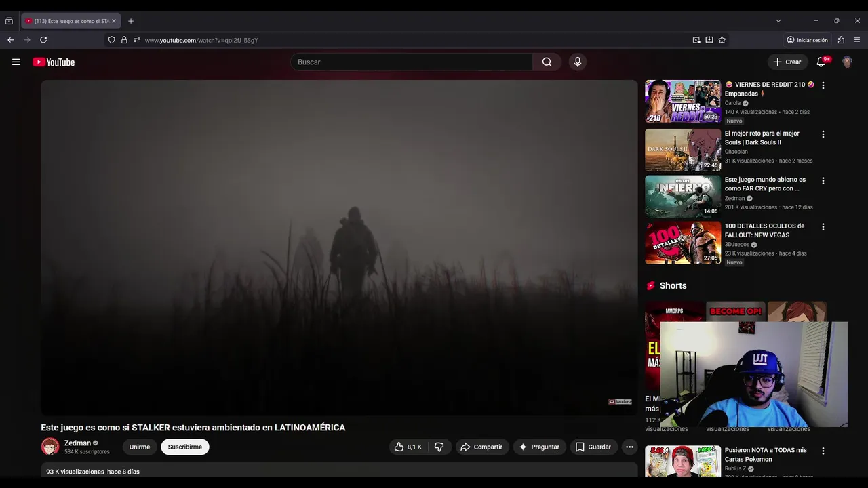
Task: Click Iniciar sesión in the browser toolbar
Action: tap(807, 40)
